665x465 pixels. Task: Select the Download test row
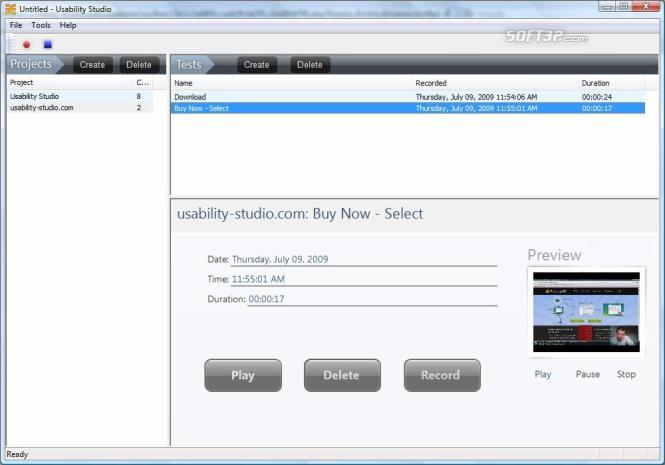pyautogui.click(x=408, y=97)
